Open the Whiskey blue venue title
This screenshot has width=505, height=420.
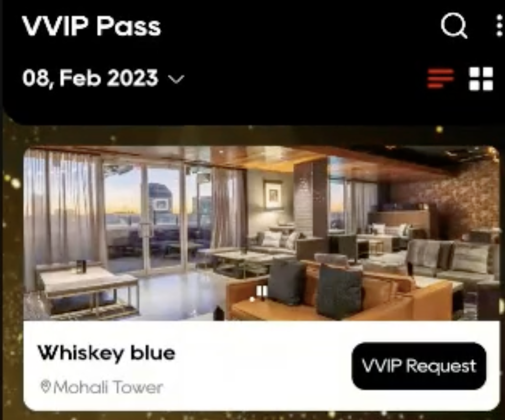106,353
